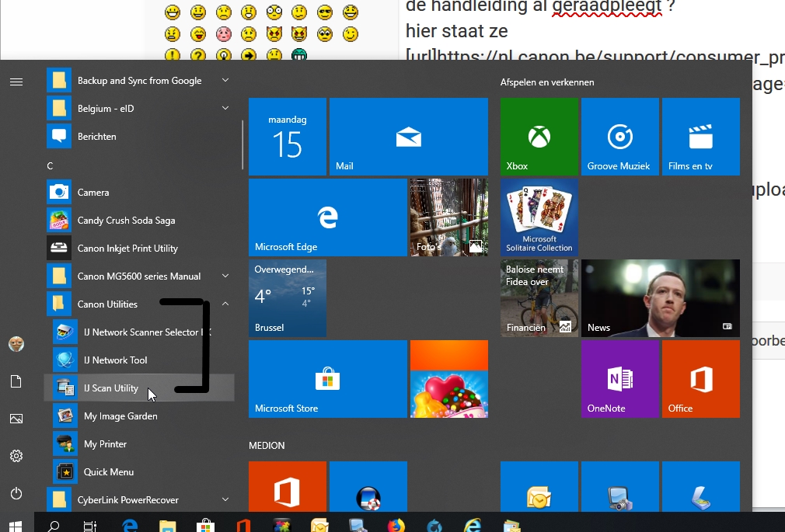Screen dimensions: 785x532
Task: Open the Xbox tile
Action: click(x=539, y=137)
